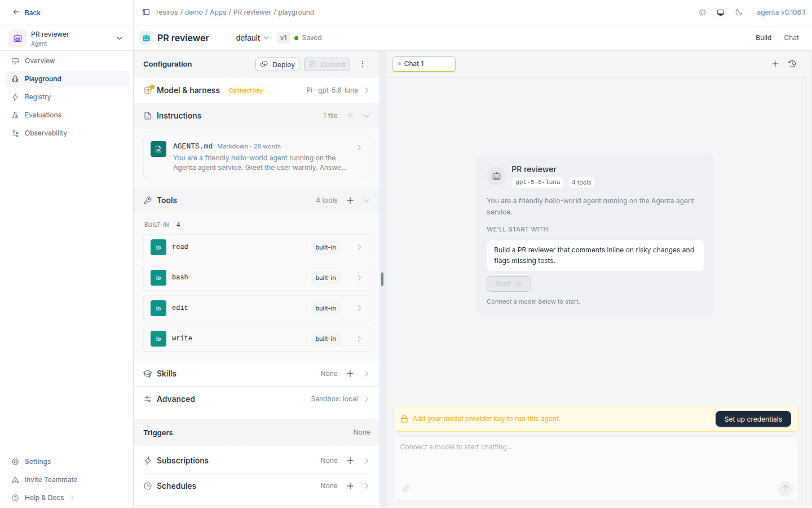Click Invite Teammate link

point(67,480)
